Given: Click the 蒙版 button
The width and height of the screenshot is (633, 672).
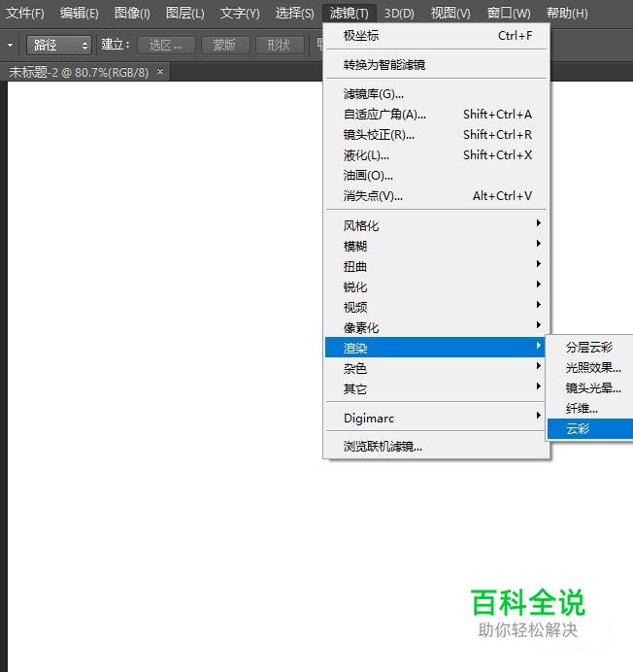Looking at the screenshot, I should point(225,45).
